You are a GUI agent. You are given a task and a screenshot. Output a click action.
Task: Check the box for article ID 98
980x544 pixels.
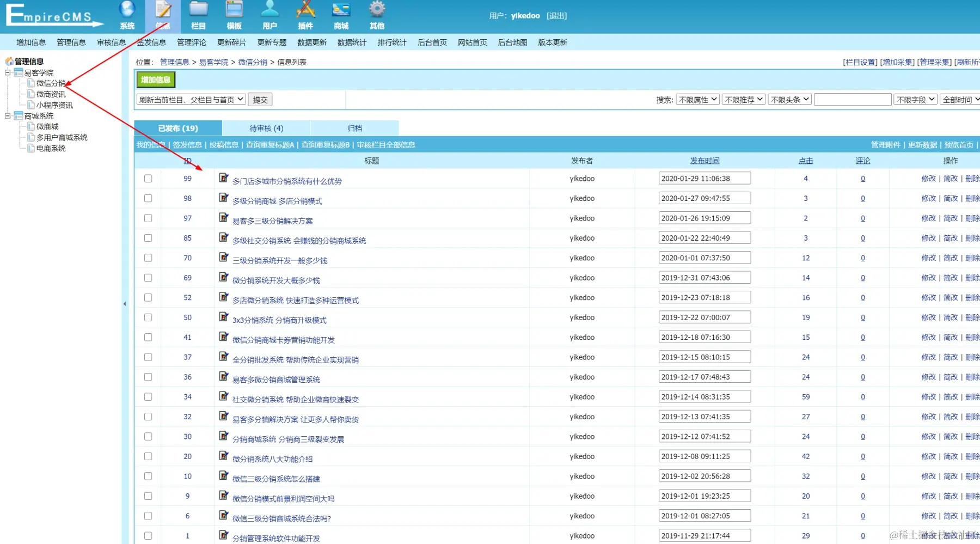point(148,198)
